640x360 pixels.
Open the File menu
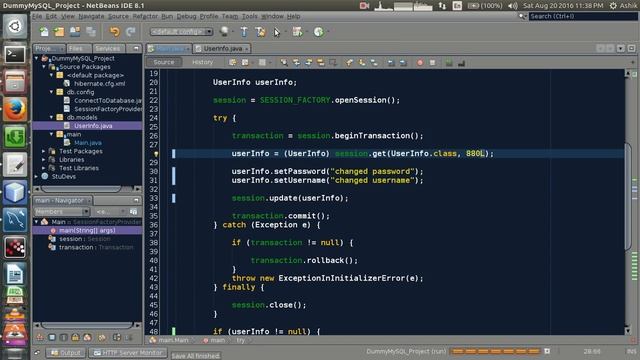coord(37,16)
